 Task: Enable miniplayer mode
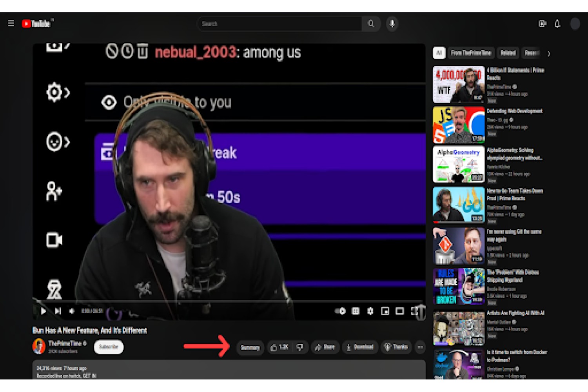coord(385,311)
